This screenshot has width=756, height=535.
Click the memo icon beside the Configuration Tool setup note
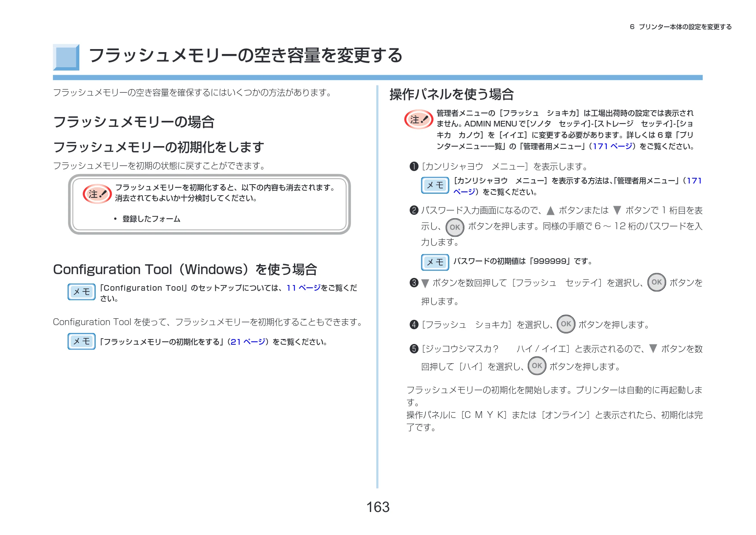pyautogui.click(x=82, y=292)
